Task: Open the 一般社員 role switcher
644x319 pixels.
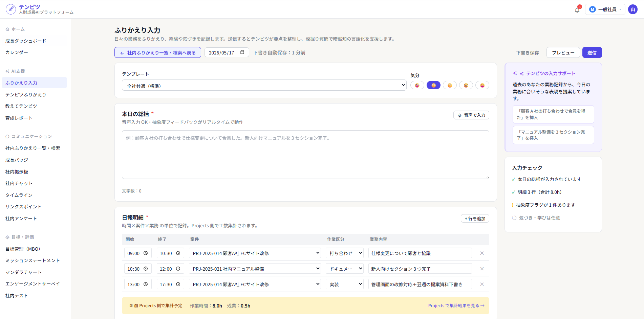Action: [605, 9]
